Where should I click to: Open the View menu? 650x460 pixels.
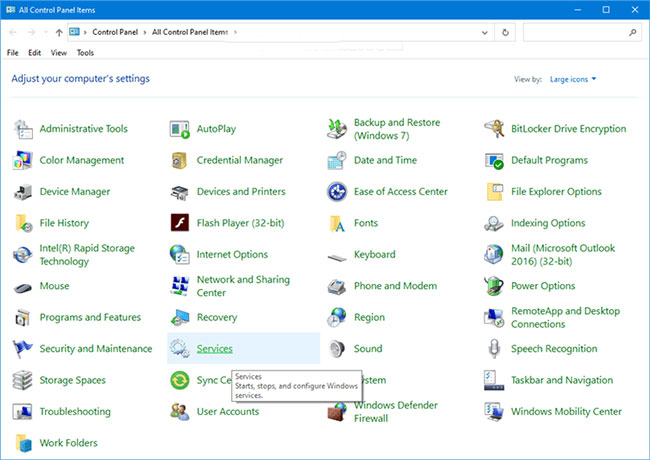tap(58, 53)
